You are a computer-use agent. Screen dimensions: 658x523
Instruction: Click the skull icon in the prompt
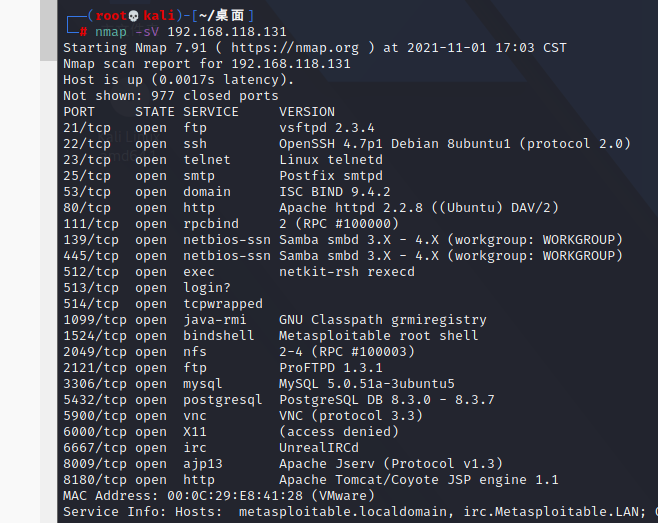[x=133, y=16]
